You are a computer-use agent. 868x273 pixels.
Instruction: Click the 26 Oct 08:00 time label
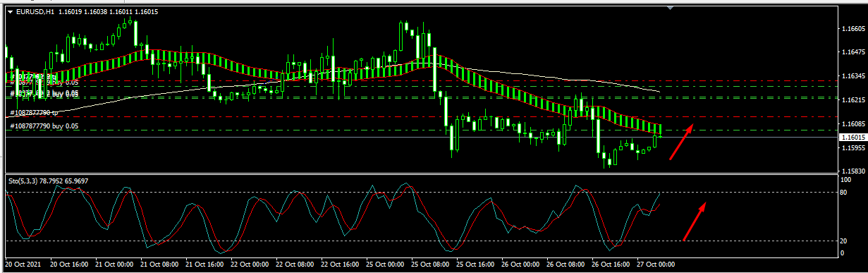(566, 265)
